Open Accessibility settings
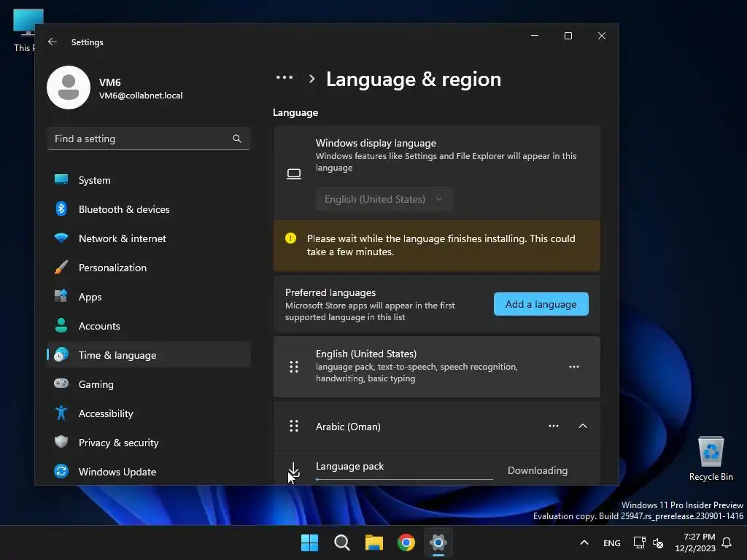The height and width of the screenshot is (560, 747). pyautogui.click(x=149, y=413)
